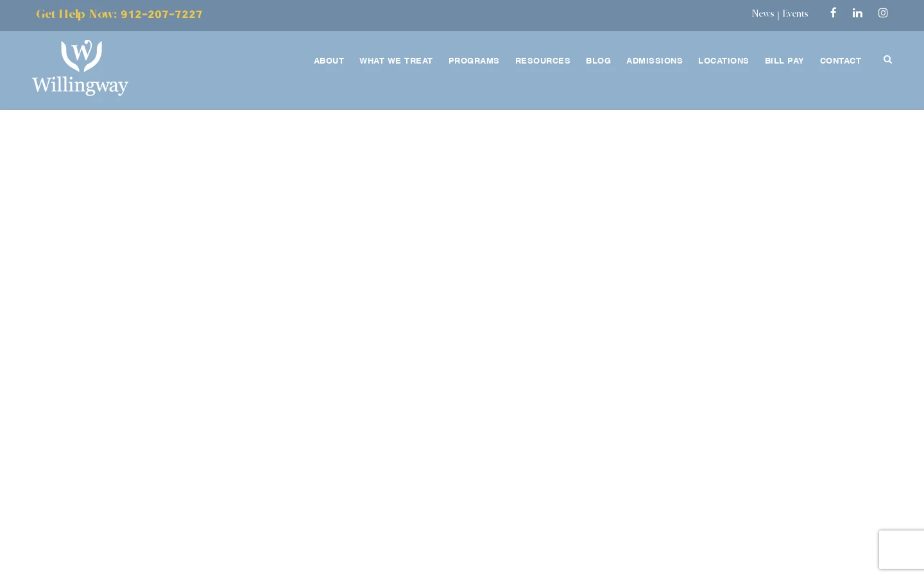Screen dimensions: 924x578
Task: Click the Events link
Action: tap(795, 13)
